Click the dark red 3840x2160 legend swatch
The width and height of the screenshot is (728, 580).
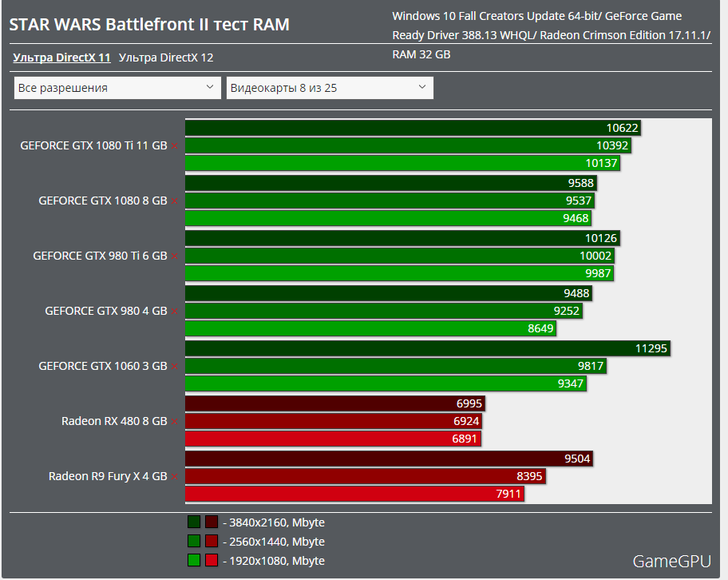tap(212, 522)
